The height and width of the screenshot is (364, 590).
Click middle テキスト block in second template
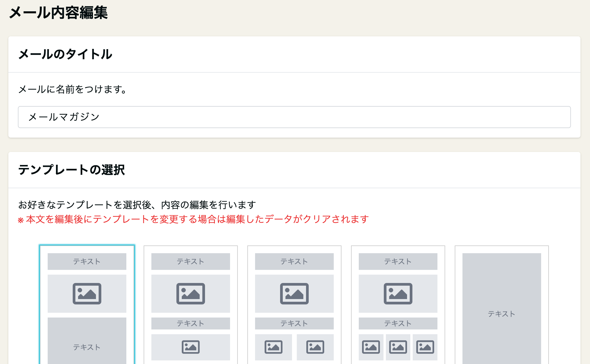tap(191, 323)
